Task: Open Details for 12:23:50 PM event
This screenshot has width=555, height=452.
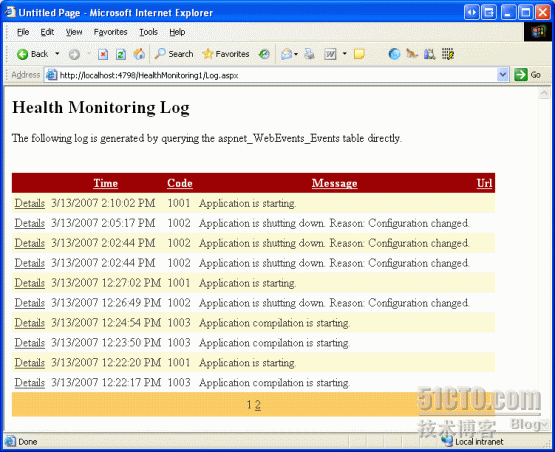Action: [x=30, y=343]
